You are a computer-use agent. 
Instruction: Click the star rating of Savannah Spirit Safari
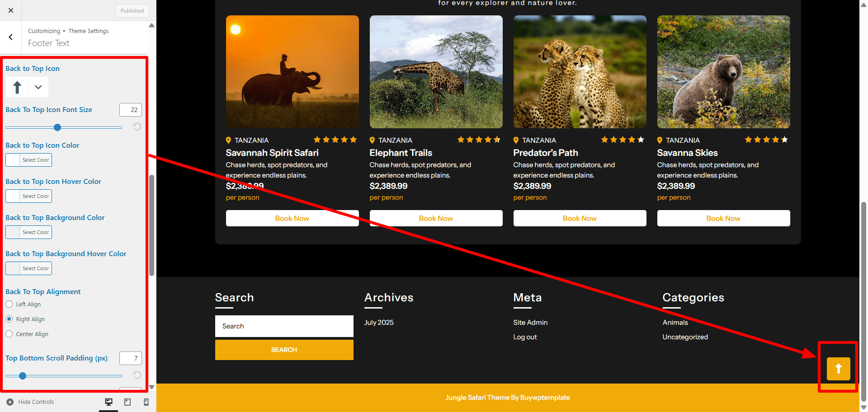[335, 140]
